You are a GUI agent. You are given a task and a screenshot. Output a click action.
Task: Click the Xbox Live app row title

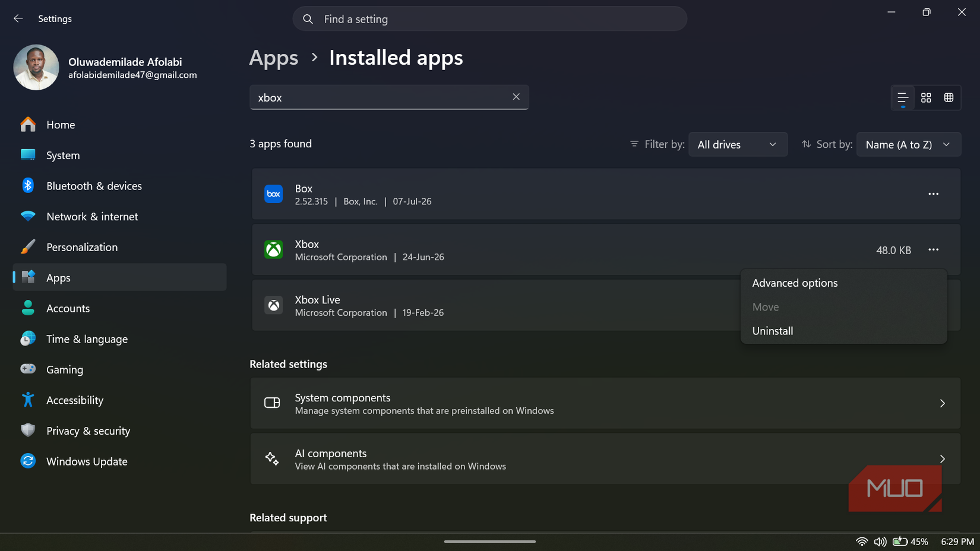coord(317,300)
